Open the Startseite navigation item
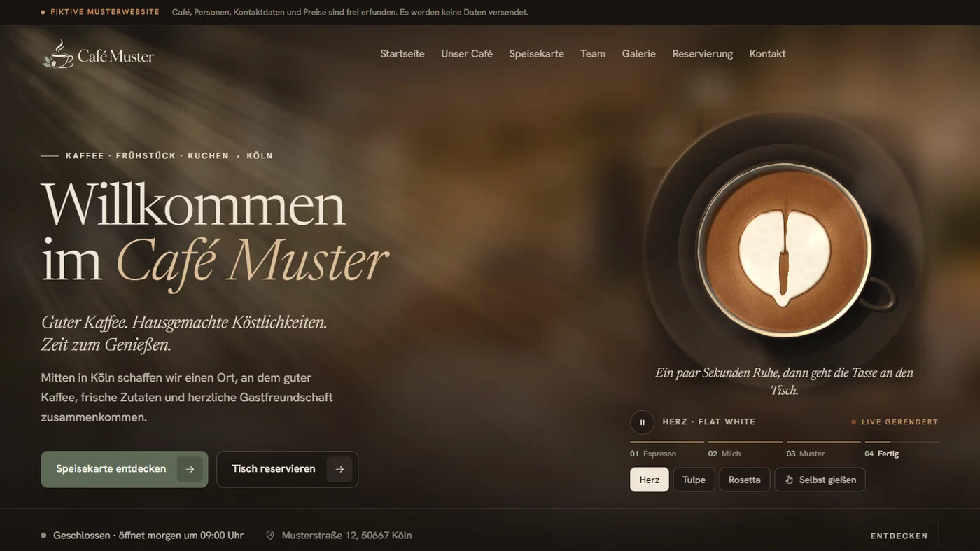980x551 pixels. [x=402, y=54]
